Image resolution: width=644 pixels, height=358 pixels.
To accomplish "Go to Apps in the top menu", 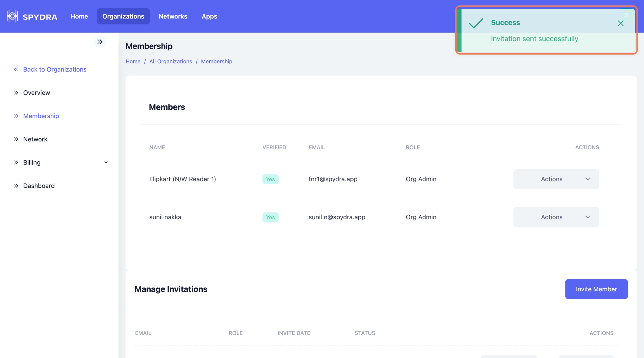I will 209,16.
